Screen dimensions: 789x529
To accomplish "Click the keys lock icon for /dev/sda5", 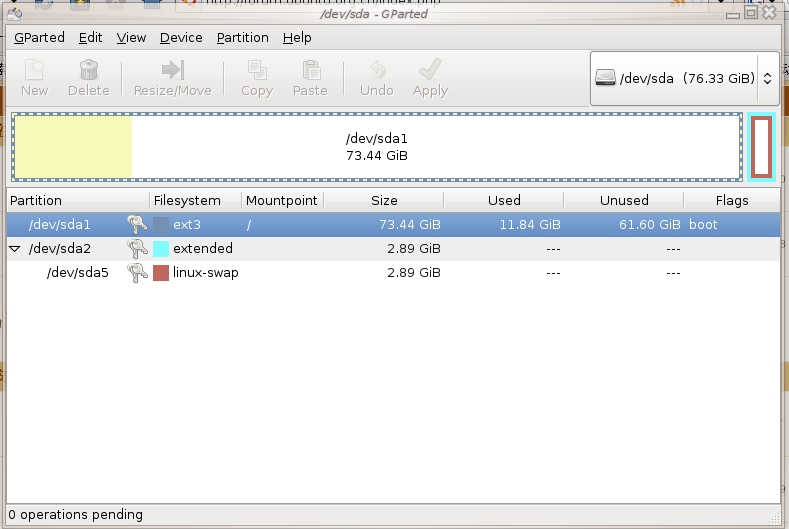I will 137,273.
